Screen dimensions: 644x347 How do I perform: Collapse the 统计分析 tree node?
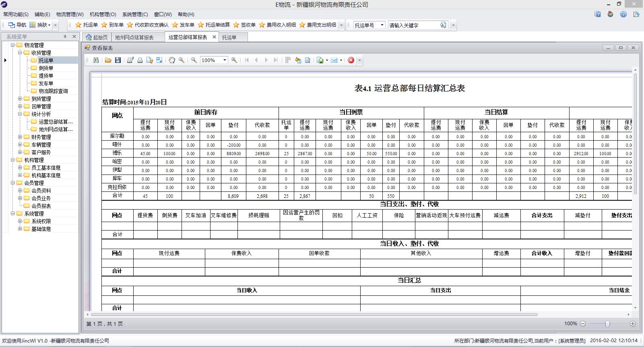pos(20,114)
